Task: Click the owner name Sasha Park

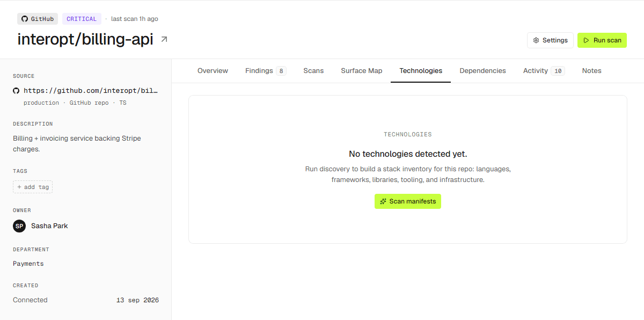Action: (x=49, y=226)
